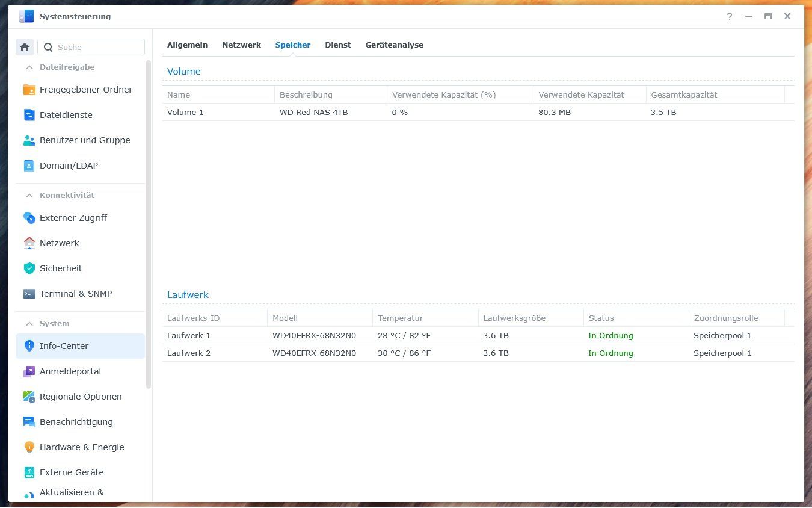Select Benutzer und Gruppe icon
This screenshot has height=508, width=812.
pos(29,140)
